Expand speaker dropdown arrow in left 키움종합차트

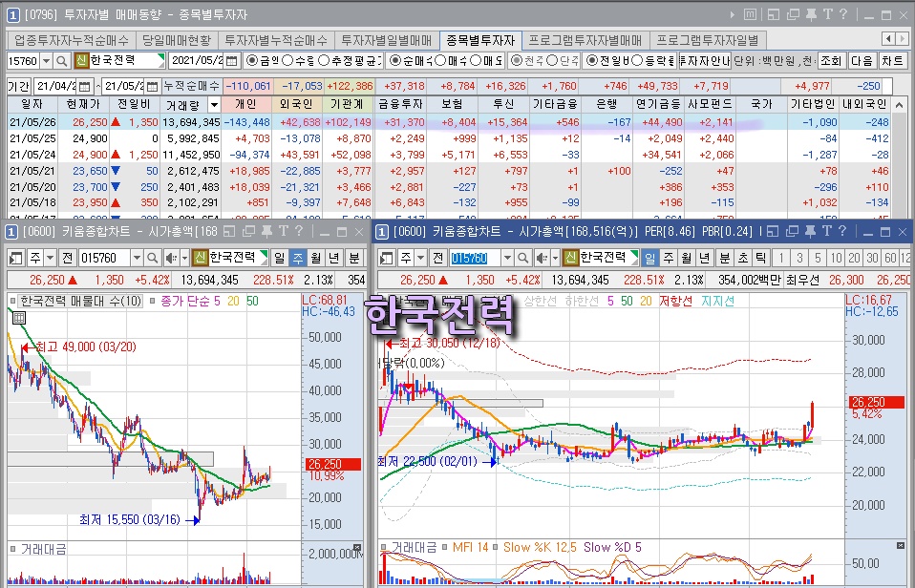click(x=184, y=258)
